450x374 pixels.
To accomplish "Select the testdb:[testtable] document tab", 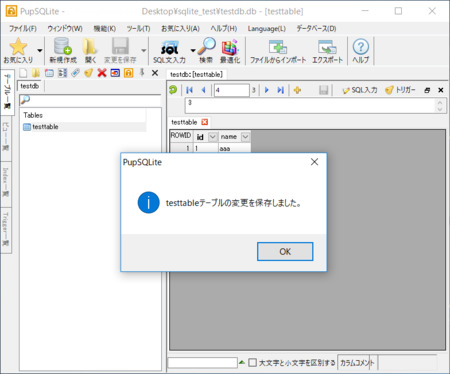I will [x=196, y=74].
